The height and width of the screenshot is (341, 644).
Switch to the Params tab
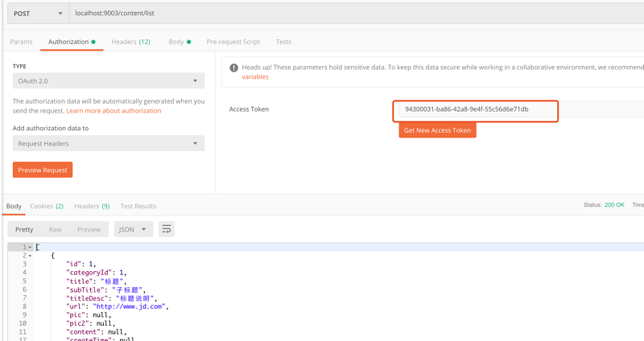[21, 42]
